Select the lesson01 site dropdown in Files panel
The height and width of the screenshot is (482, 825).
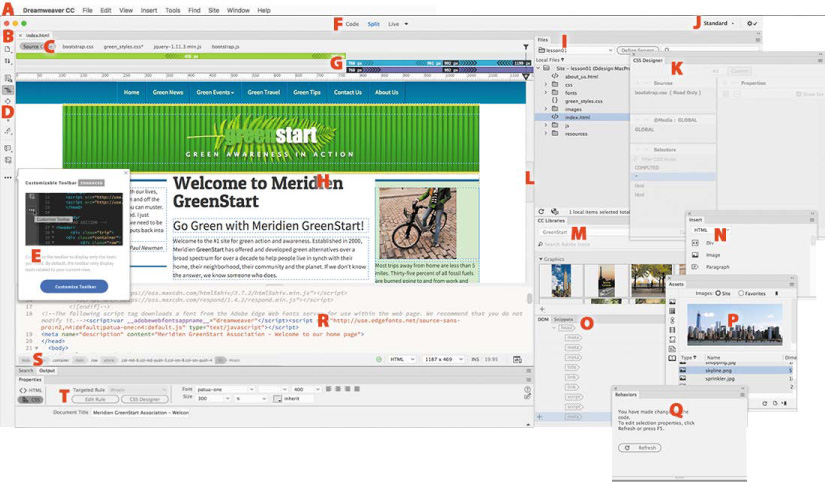(576, 51)
